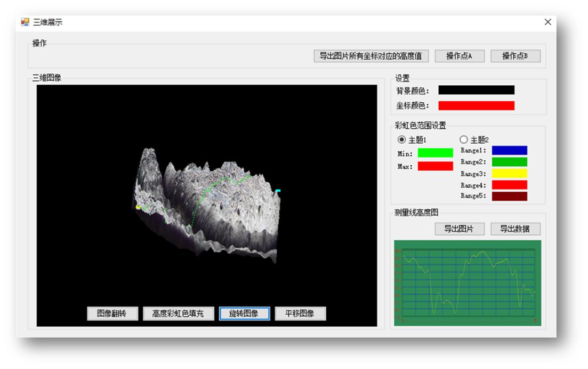Open the 背景颜色 black color swatch
The width and height of the screenshot is (588, 369).
coord(476,90)
